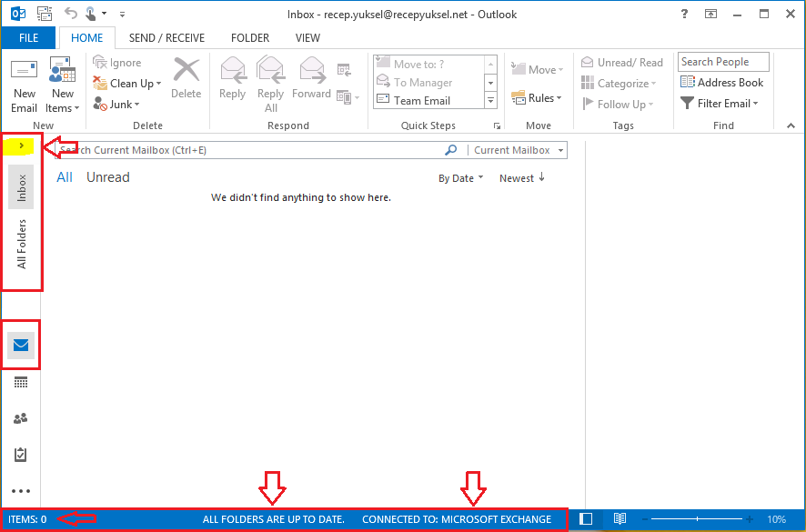Open the Clean Up dropdown
This screenshot has width=806, height=532.
pyautogui.click(x=127, y=84)
